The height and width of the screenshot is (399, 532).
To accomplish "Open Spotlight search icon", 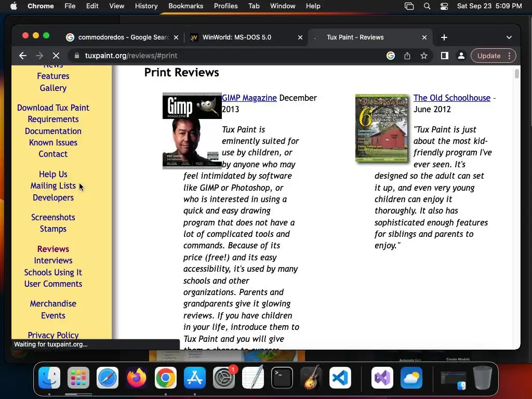I will (x=427, y=6).
